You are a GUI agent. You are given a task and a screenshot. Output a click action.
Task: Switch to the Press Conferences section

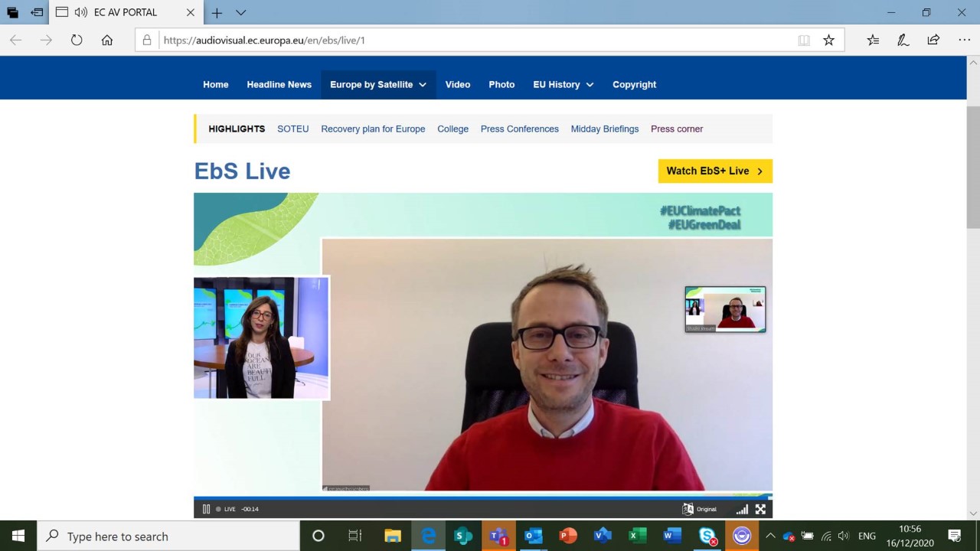[x=519, y=129]
